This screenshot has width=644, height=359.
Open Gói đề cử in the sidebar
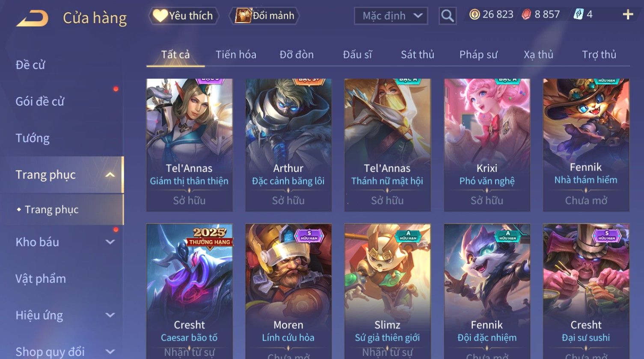(x=40, y=101)
